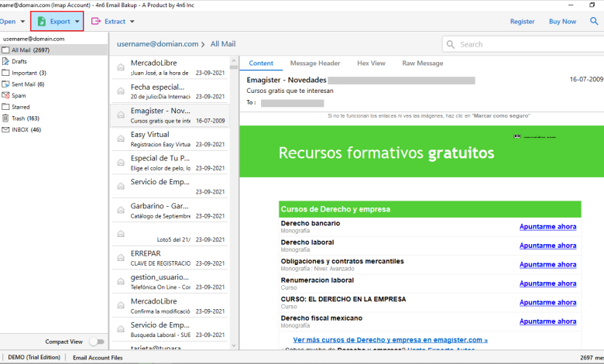Switch to the Hex View tab
This screenshot has height=364, width=604.
click(x=371, y=64)
